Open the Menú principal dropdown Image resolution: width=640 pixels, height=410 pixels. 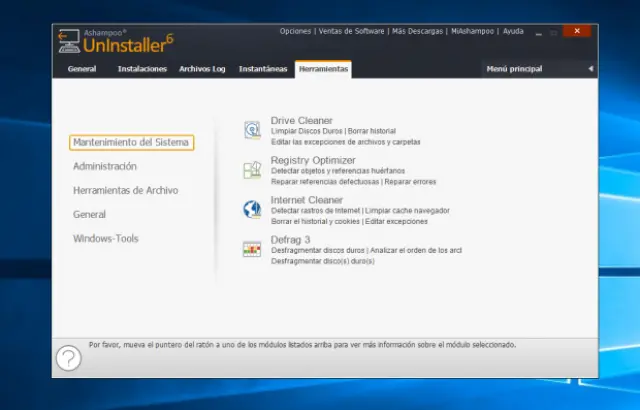coord(513,69)
